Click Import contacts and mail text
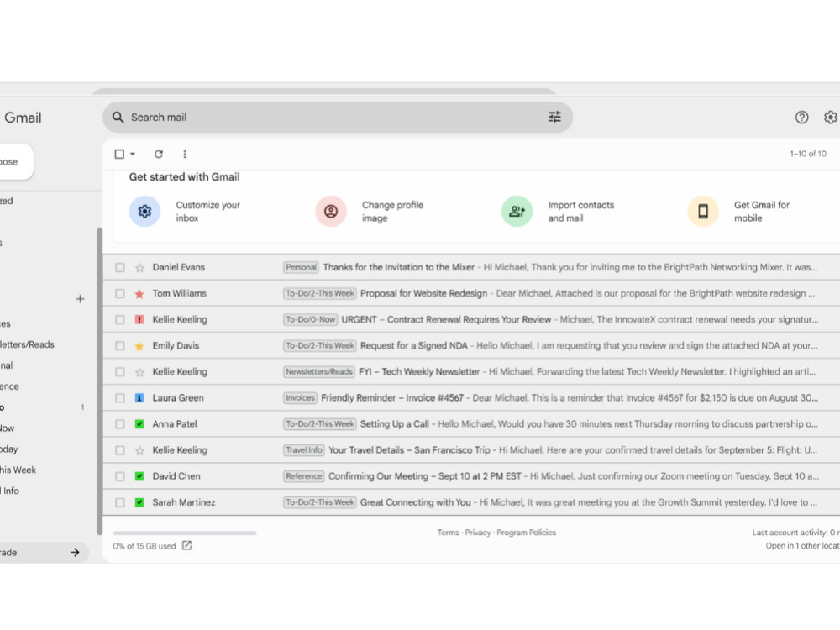The image size is (840, 630). click(x=580, y=212)
